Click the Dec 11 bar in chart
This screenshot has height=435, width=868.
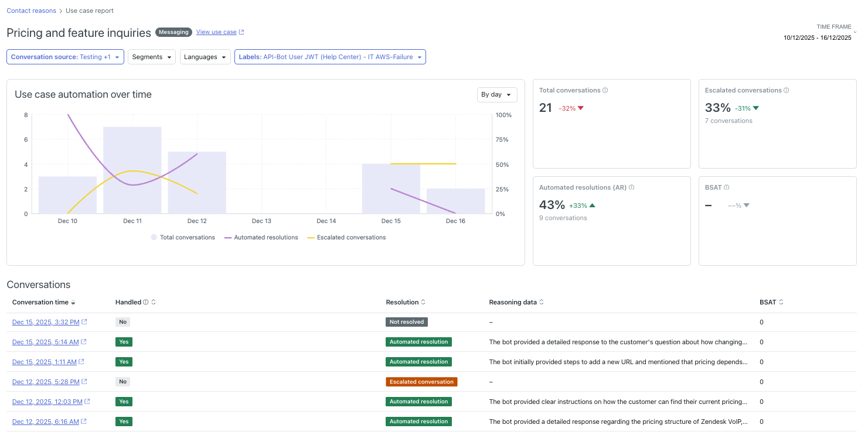coord(132,170)
